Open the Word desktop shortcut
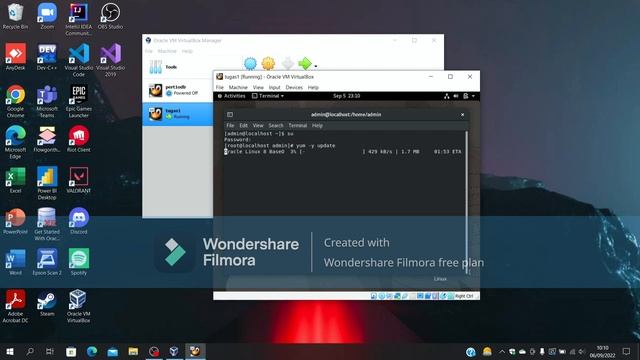 [x=15, y=262]
